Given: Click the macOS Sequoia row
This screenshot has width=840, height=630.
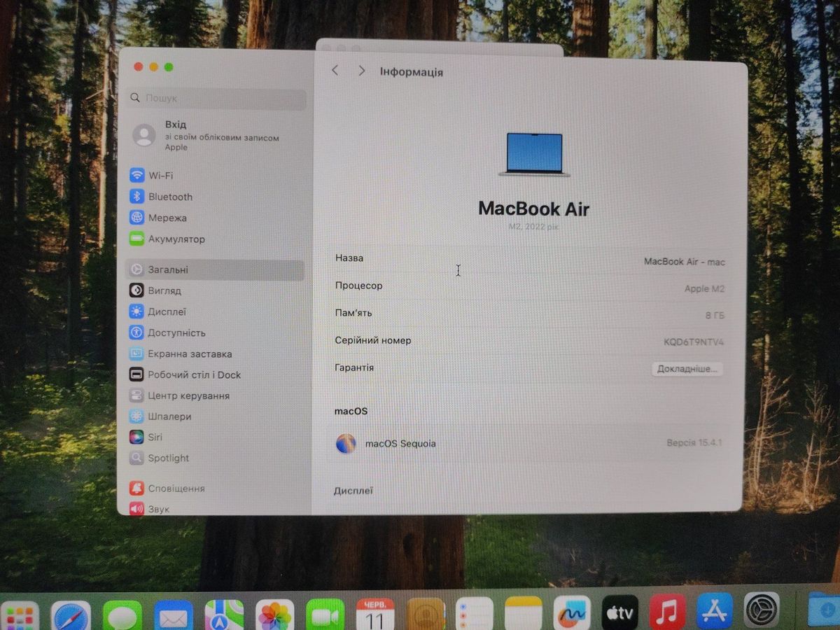Looking at the screenshot, I should pos(528,444).
